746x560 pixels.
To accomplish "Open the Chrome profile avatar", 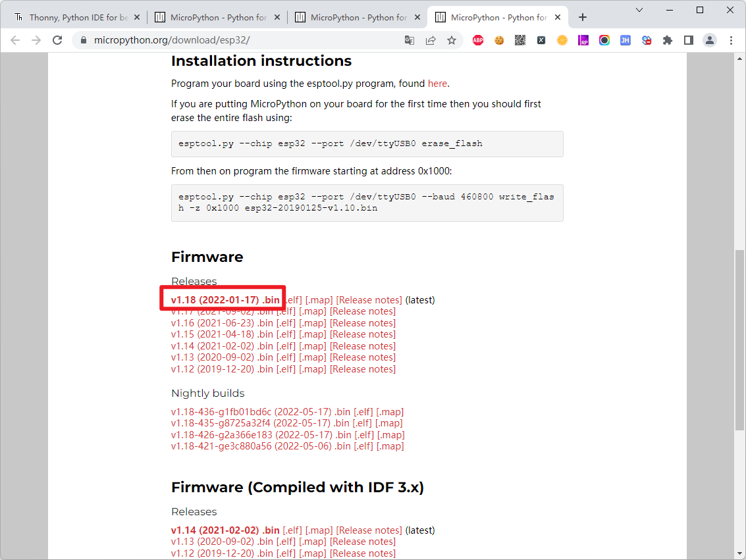I will tap(709, 40).
